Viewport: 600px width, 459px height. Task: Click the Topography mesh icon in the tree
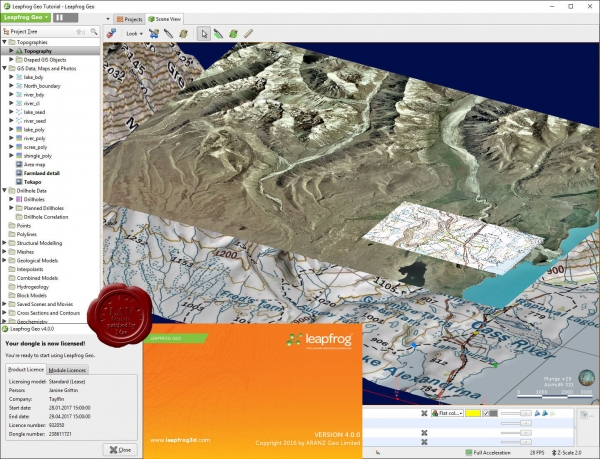click(19, 51)
